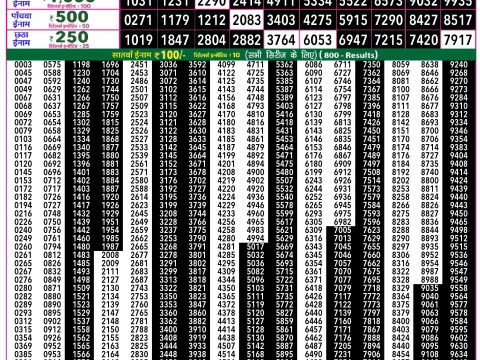The image size is (480, 360).
Task: Click number 8638 in results list
Action: [429, 64]
